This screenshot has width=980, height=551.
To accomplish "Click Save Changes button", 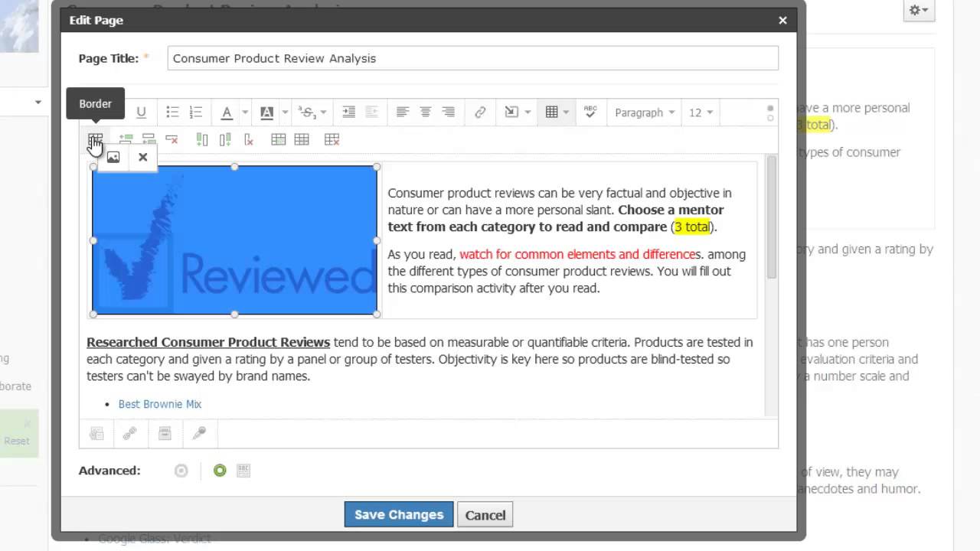I will pos(399,514).
